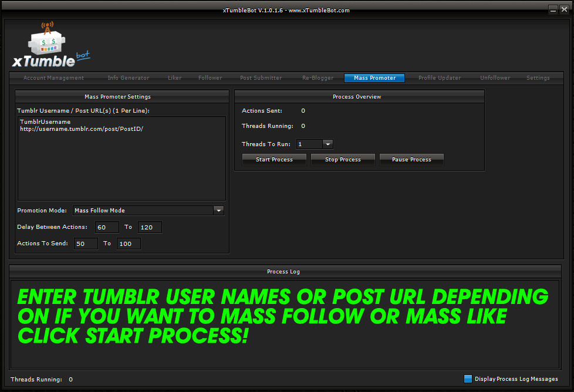
Task: Click the Pause Process button
Action: pyautogui.click(x=411, y=160)
